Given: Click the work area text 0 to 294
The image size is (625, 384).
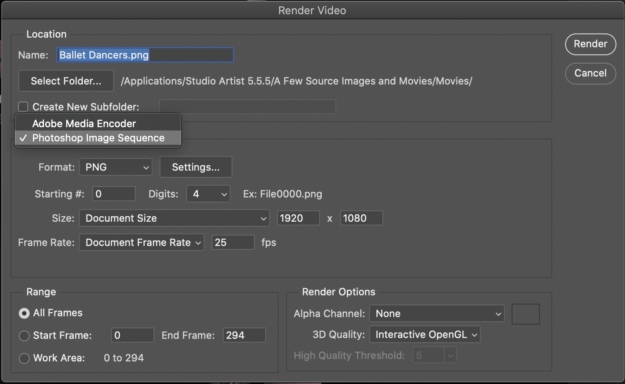Looking at the screenshot, I should pyautogui.click(x=124, y=358).
